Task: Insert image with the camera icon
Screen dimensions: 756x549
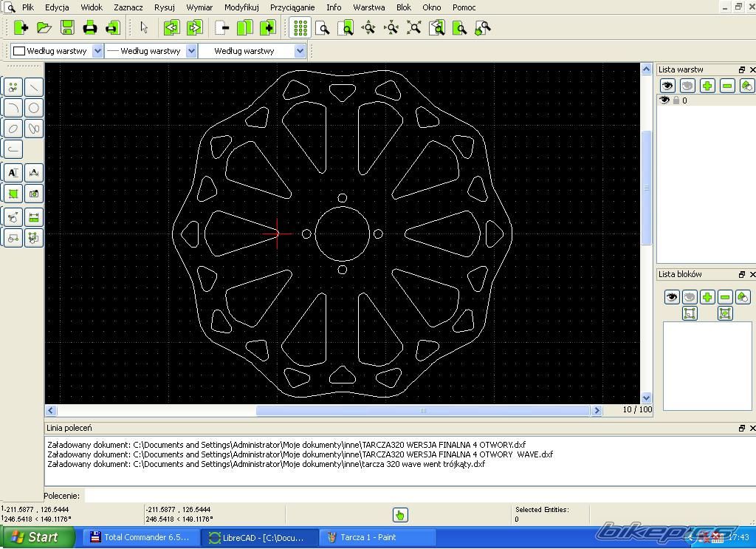Action: [x=34, y=194]
